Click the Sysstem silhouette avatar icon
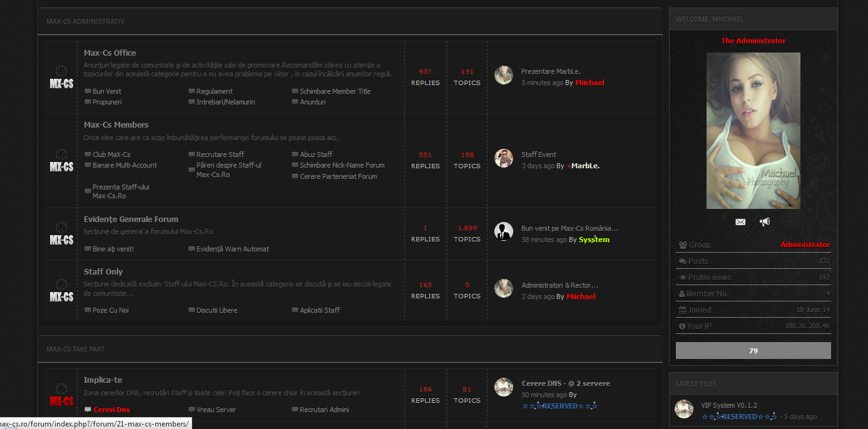 pyautogui.click(x=504, y=231)
